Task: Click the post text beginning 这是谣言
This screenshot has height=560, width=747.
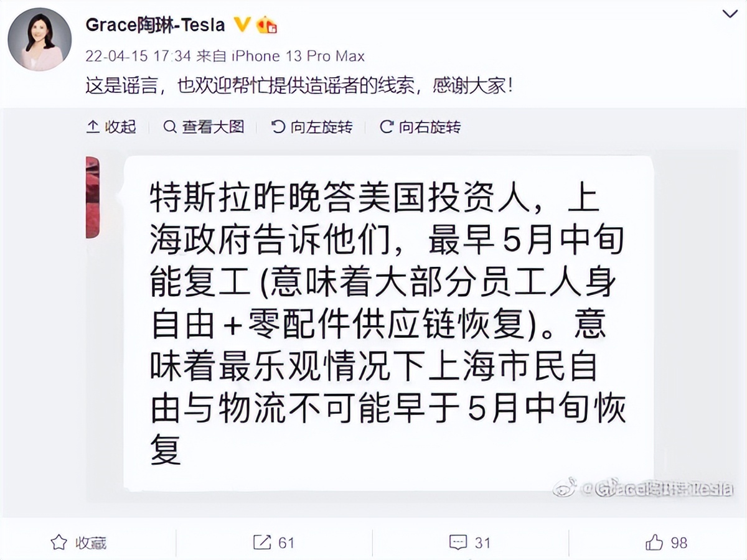Action: click(299, 86)
